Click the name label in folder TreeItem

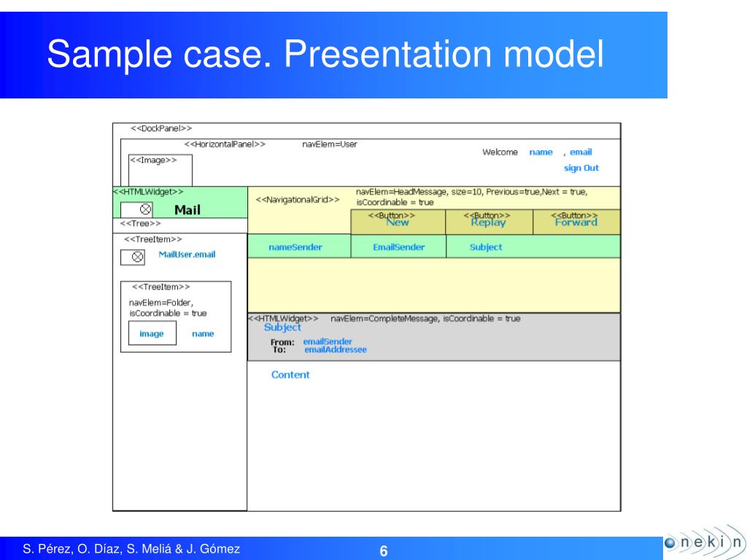[203, 334]
